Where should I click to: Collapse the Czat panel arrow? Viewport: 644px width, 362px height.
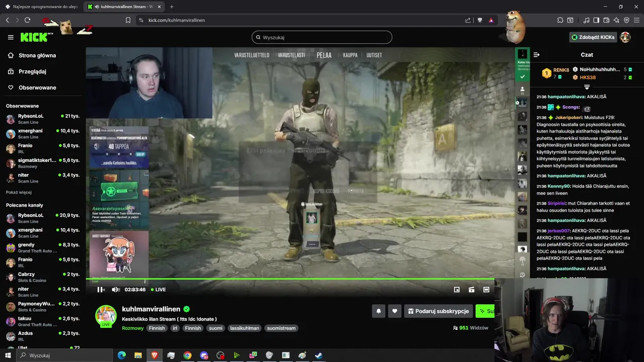click(x=536, y=55)
